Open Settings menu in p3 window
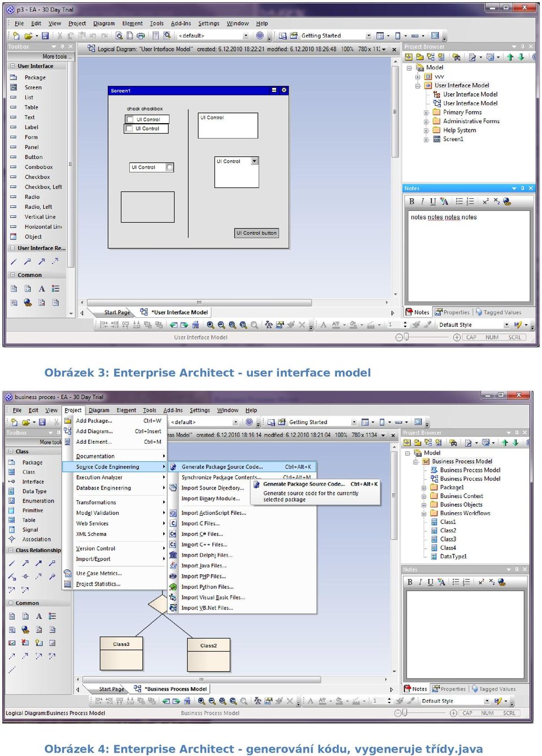The width and height of the screenshot is (542, 756). pos(209,24)
